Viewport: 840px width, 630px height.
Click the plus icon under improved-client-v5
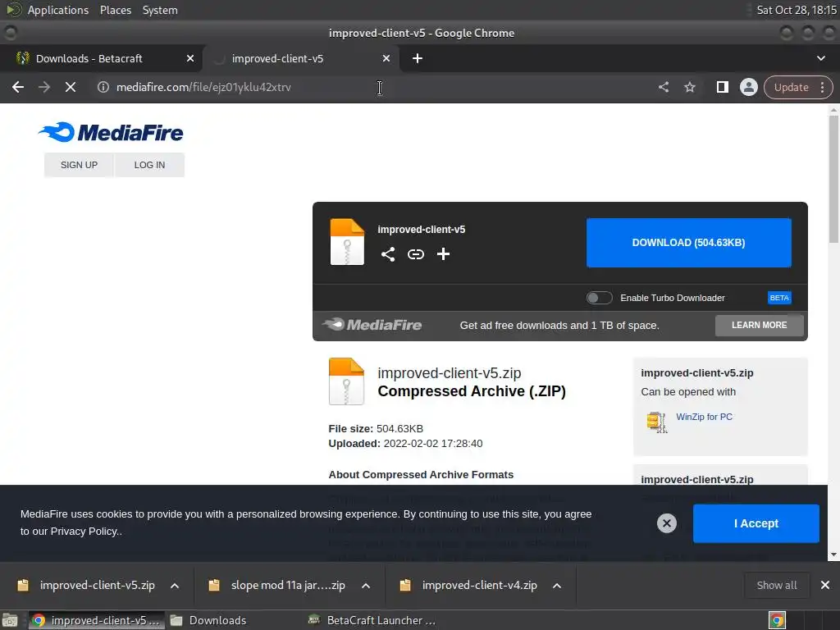click(443, 254)
